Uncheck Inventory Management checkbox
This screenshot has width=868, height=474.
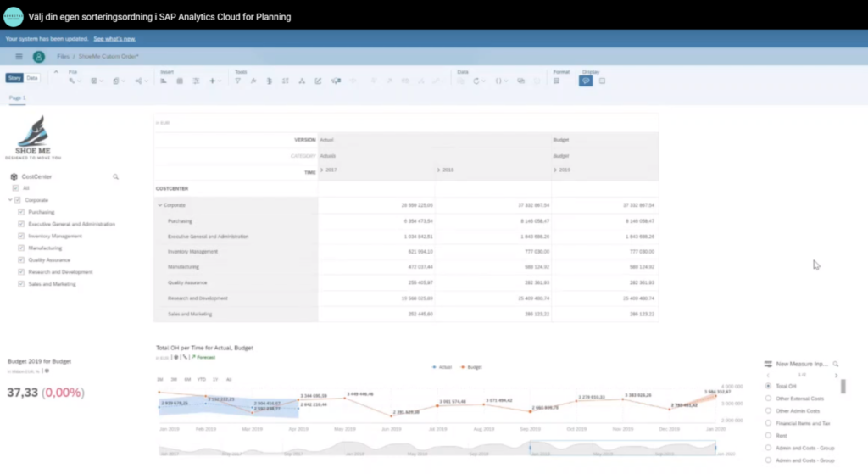coord(21,236)
